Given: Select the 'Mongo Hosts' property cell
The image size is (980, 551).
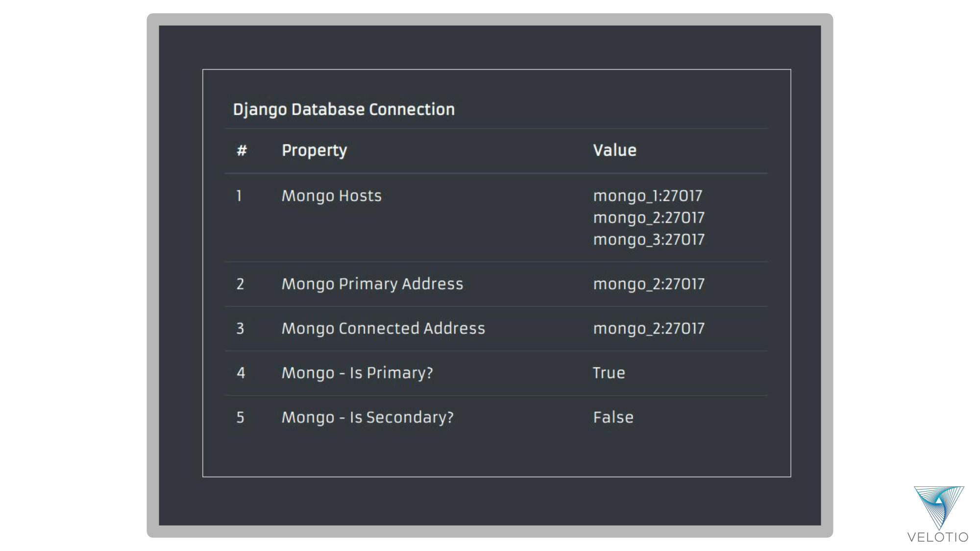Looking at the screenshot, I should point(332,196).
